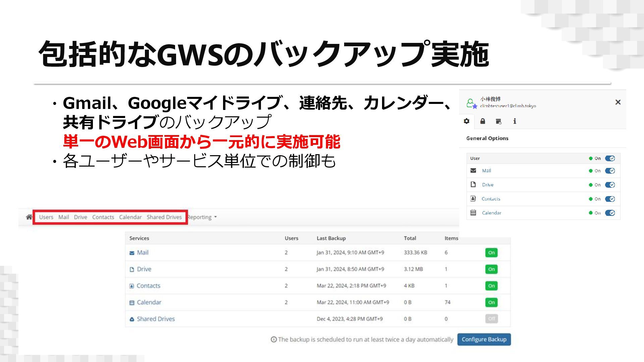Toggle the Contacts switch in General Options
The width and height of the screenshot is (644, 362).
tap(610, 199)
